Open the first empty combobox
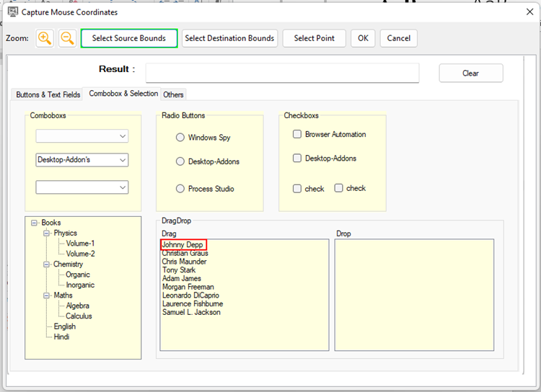The height and width of the screenshot is (392, 541). 122,136
